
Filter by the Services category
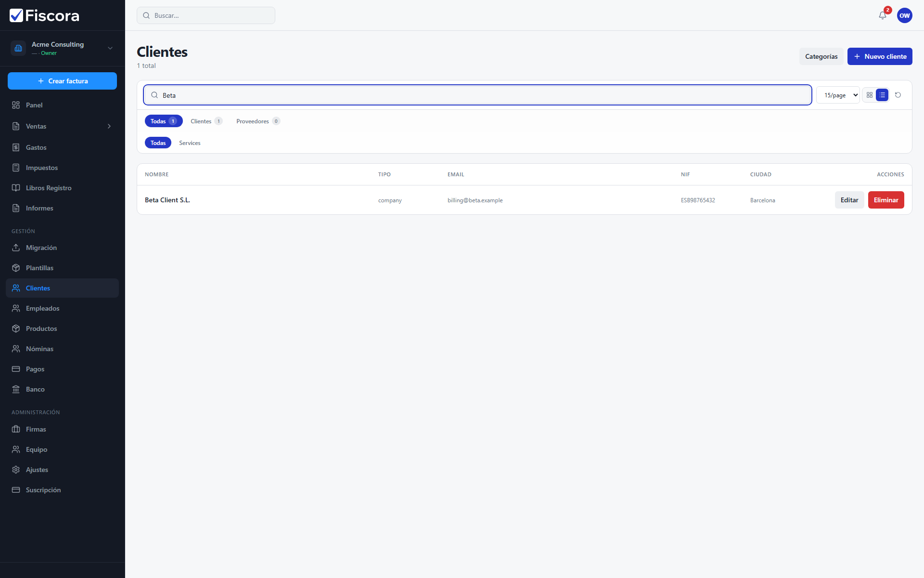pos(190,143)
